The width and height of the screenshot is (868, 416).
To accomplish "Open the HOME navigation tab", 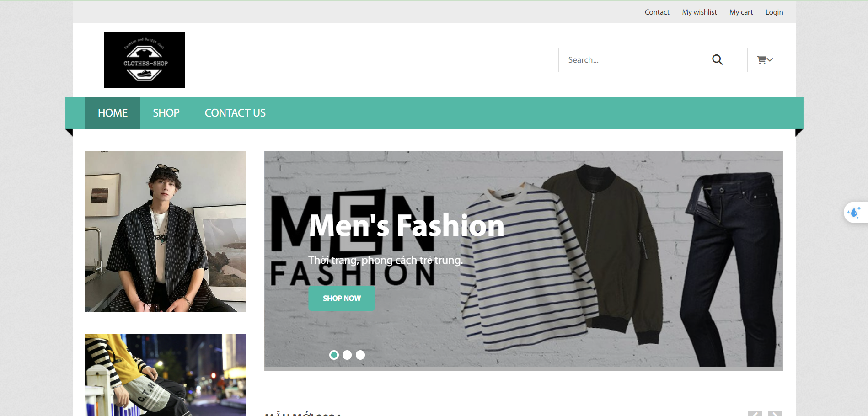I will (113, 113).
